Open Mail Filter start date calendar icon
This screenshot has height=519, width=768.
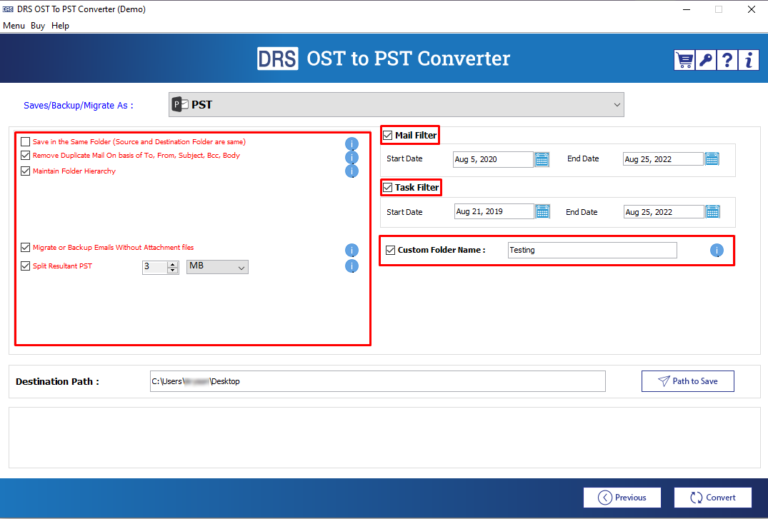click(x=542, y=158)
